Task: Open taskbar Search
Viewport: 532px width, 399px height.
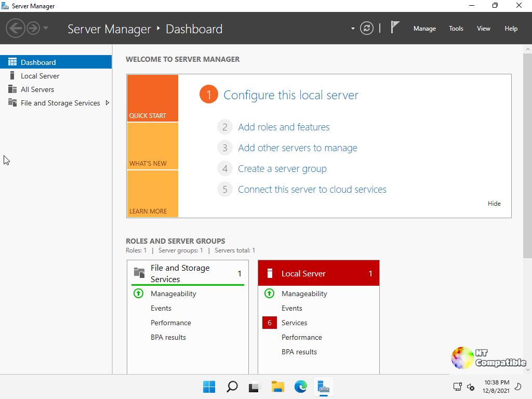Action: point(232,387)
